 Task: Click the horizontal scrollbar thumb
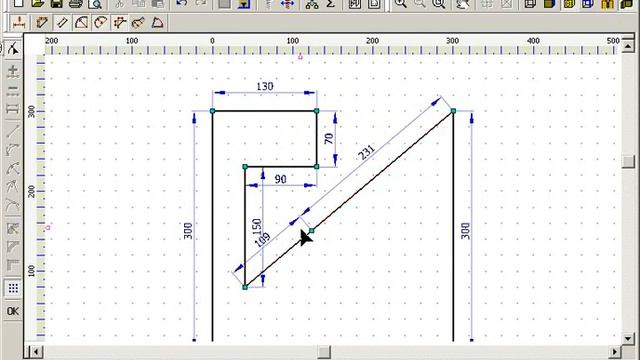click(x=324, y=351)
